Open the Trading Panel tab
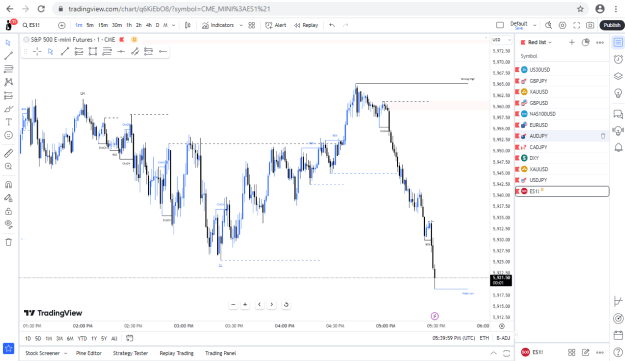The image size is (625, 361). tap(220, 353)
